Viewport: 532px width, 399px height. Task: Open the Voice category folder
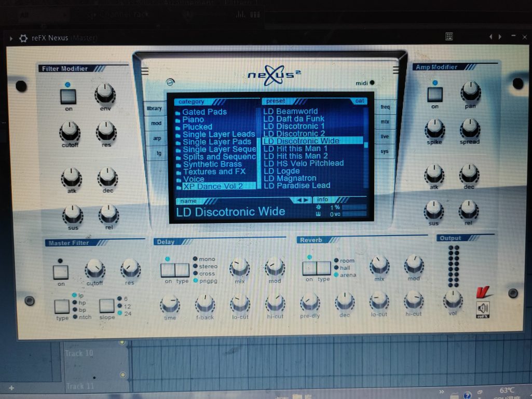coord(190,179)
